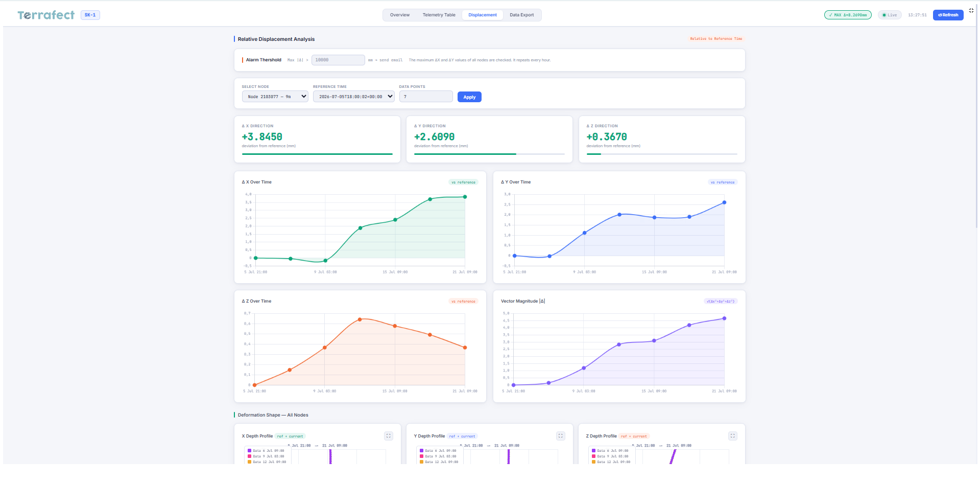This screenshot has height=483, width=980.
Task: Select the peak data point on the Δ Z Over Time chart
Action: [x=360, y=319]
